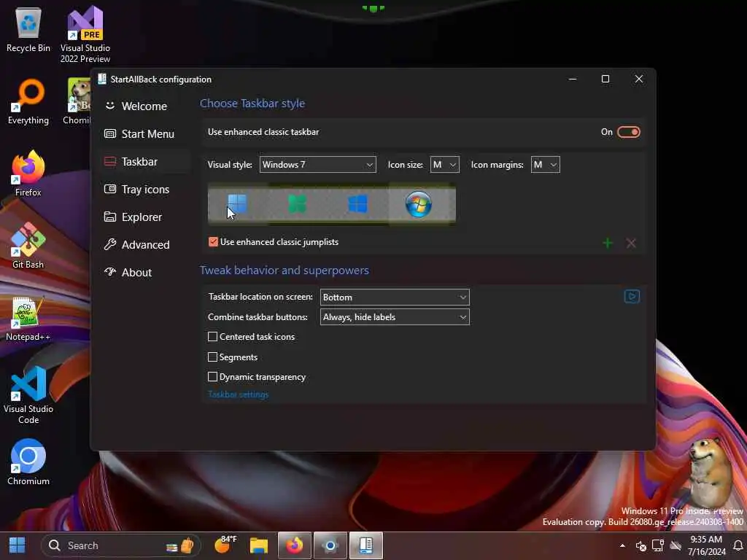The height and width of the screenshot is (560, 747).
Task: Click the Windows Start button on taskbar
Action: click(x=18, y=545)
